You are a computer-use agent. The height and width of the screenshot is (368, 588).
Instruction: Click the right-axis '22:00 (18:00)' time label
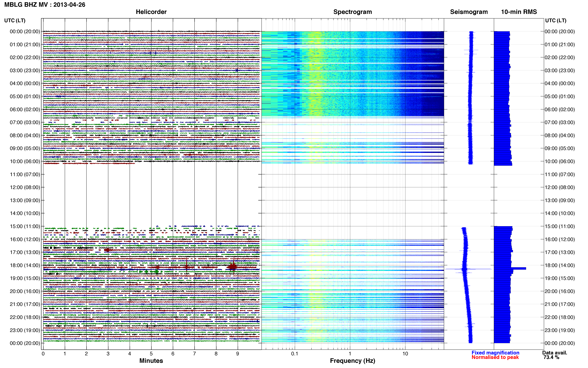(x=560, y=317)
